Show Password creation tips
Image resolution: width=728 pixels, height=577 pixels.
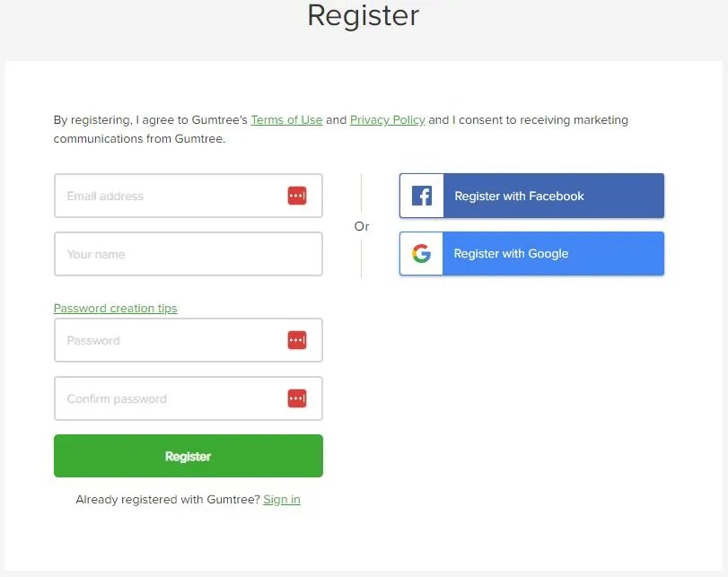tap(115, 308)
